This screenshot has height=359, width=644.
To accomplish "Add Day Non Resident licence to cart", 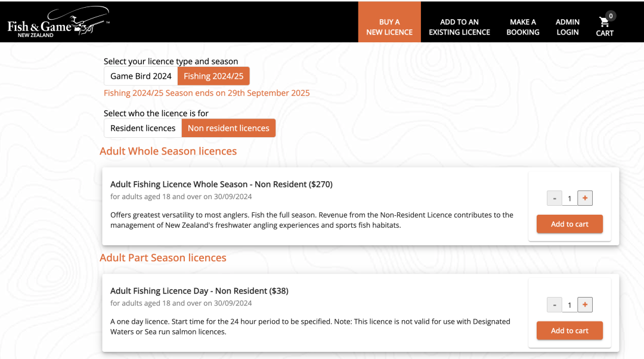I will pyautogui.click(x=569, y=330).
